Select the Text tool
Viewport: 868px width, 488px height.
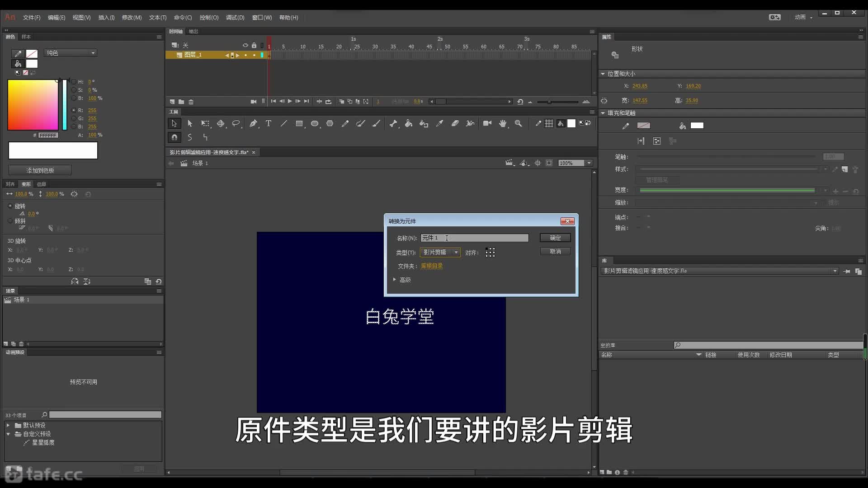pos(269,123)
